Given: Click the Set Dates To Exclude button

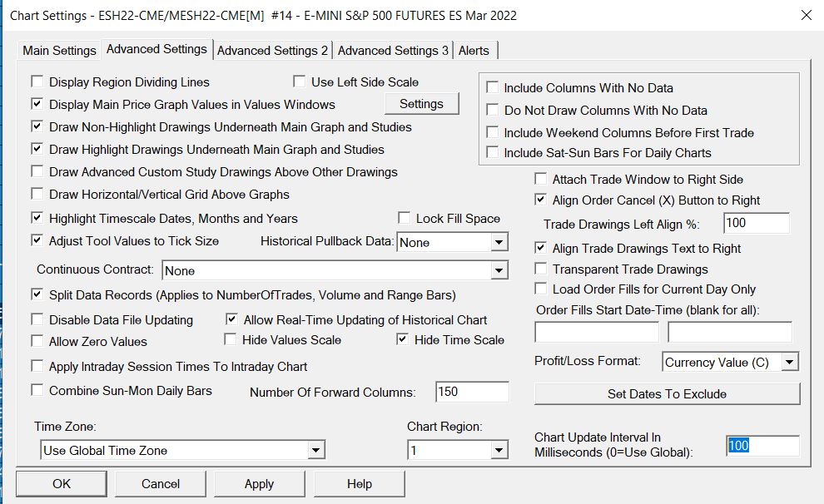Looking at the screenshot, I should (667, 393).
